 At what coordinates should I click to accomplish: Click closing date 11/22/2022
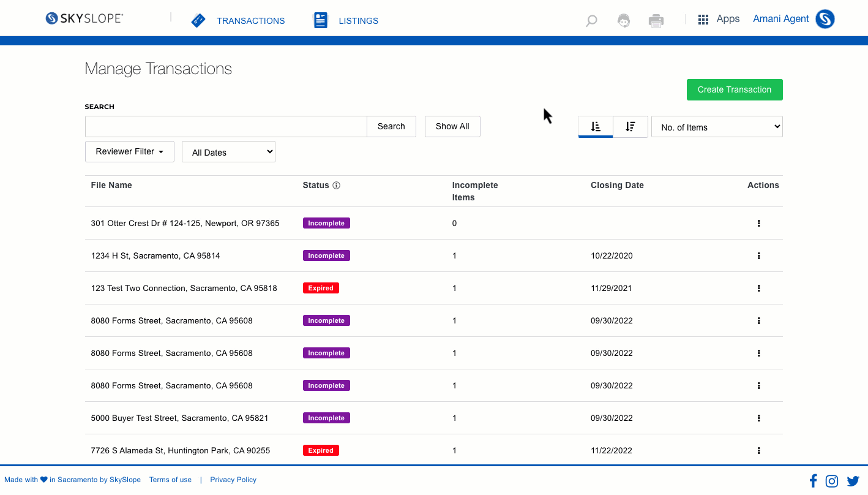coord(612,451)
